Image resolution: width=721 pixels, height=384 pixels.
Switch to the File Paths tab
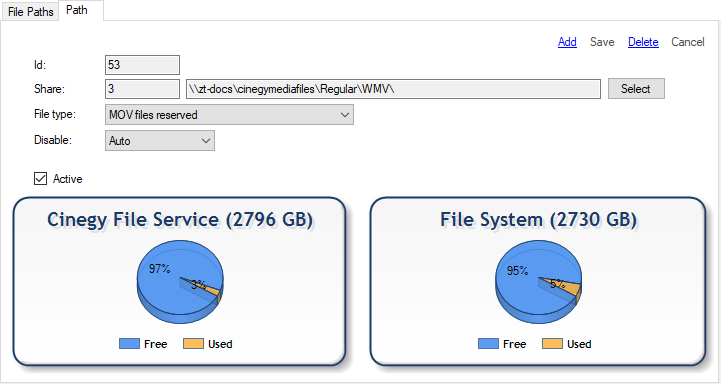click(30, 11)
